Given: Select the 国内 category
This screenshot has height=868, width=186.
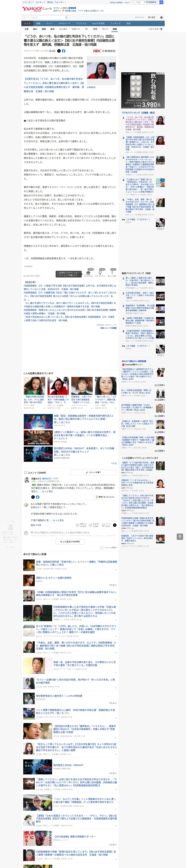Looking at the screenshot, I should 35,29.
